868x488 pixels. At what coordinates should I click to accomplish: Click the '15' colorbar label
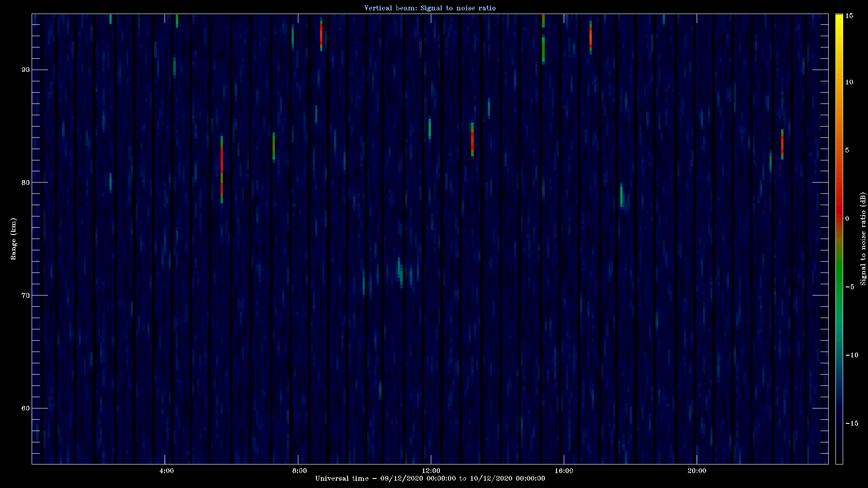point(849,16)
